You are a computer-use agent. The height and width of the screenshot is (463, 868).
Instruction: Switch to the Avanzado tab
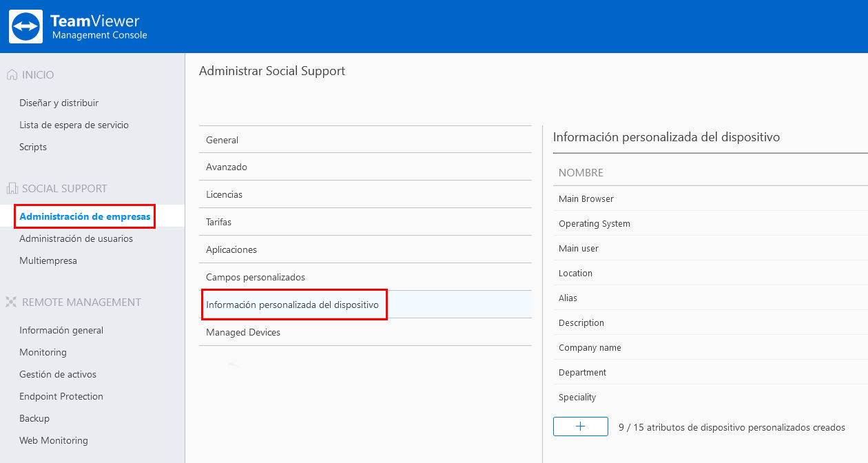coord(365,167)
